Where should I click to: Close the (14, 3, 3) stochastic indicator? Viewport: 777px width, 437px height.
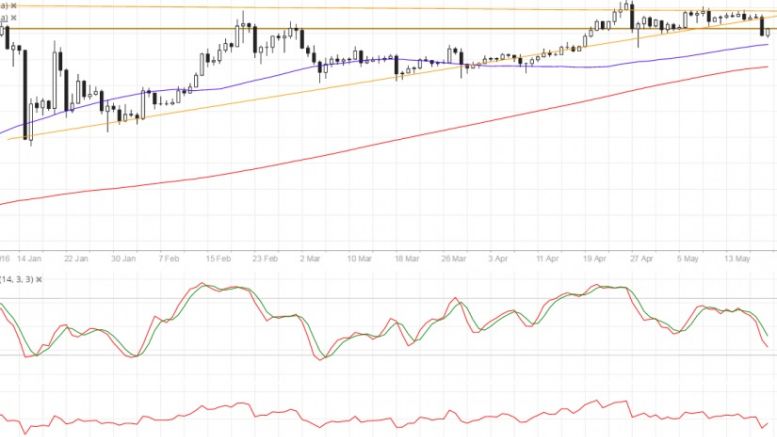pyautogui.click(x=40, y=279)
